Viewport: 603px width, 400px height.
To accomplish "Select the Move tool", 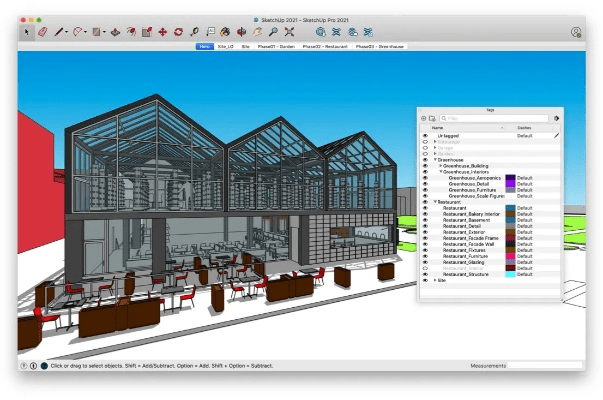I will click(162, 32).
